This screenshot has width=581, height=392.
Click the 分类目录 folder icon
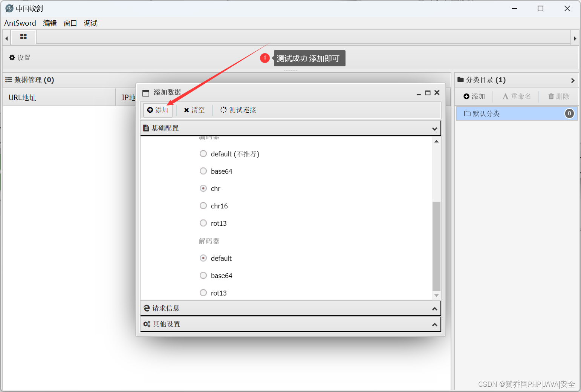tap(460, 80)
